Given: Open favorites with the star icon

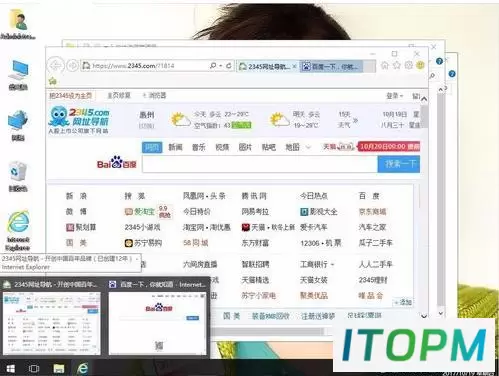Looking at the screenshot, I should coord(396,65).
